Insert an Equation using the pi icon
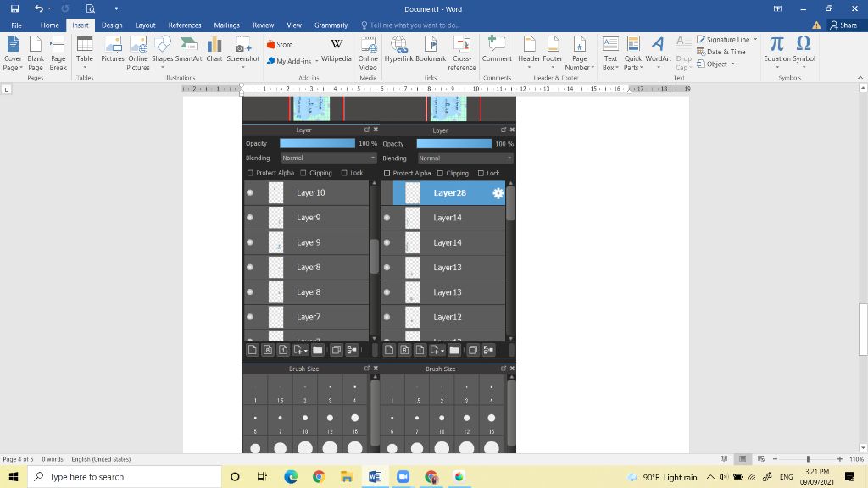The height and width of the screenshot is (488, 868). point(777,44)
